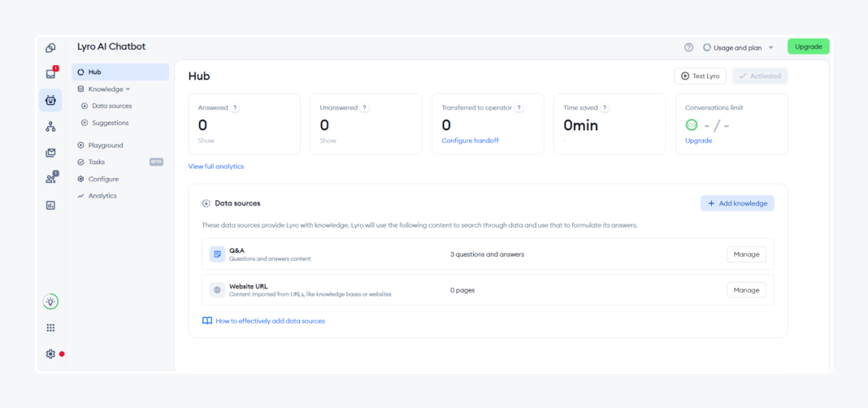This screenshot has height=408, width=868.
Task: Open the apps grid icon
Action: pyautogui.click(x=51, y=328)
